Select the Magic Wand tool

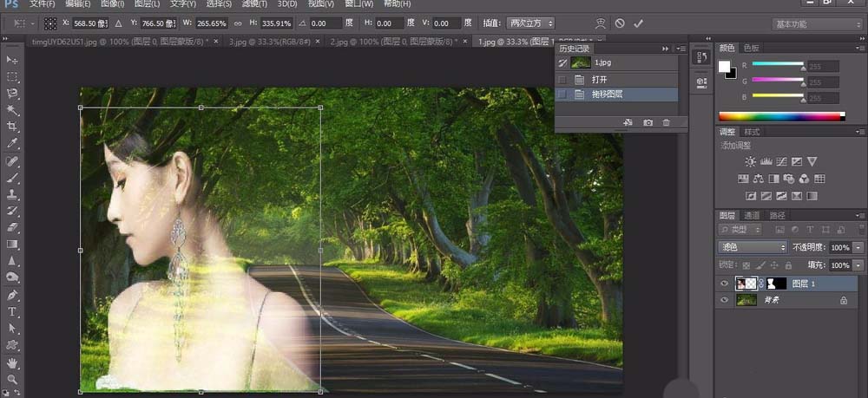pyautogui.click(x=12, y=110)
